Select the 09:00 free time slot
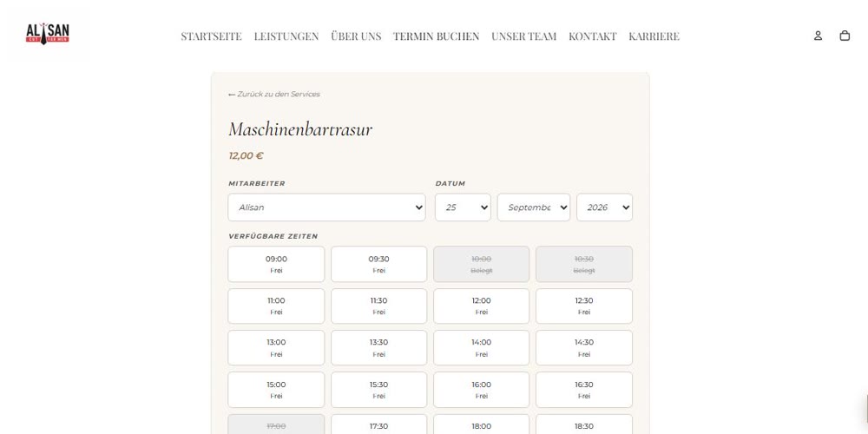This screenshot has width=868, height=434. click(x=276, y=264)
